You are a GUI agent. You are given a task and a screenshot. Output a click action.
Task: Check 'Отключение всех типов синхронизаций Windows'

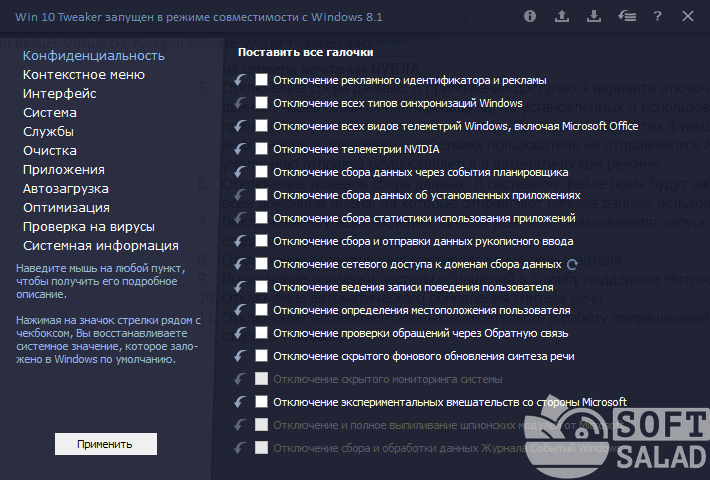[261, 103]
